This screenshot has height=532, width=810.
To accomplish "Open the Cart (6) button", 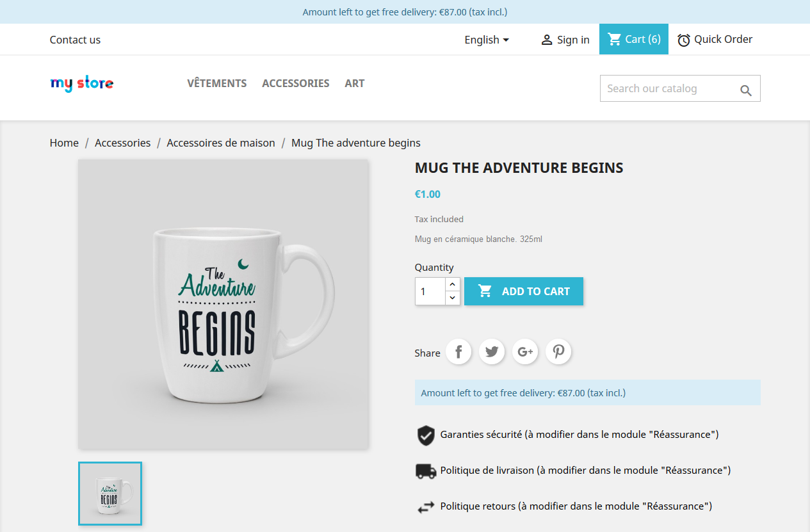I will pos(634,40).
